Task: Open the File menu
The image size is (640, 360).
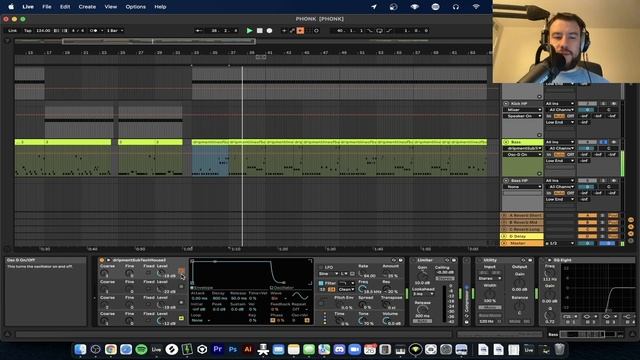Action: 47,7
